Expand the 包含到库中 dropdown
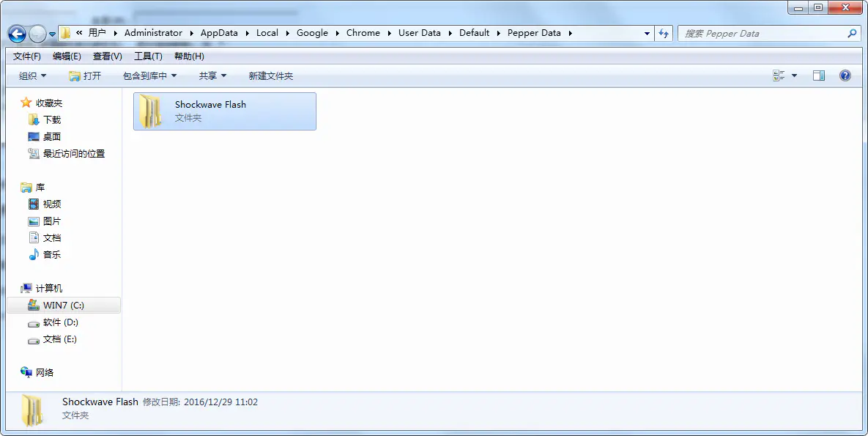The image size is (868, 436). [x=149, y=75]
